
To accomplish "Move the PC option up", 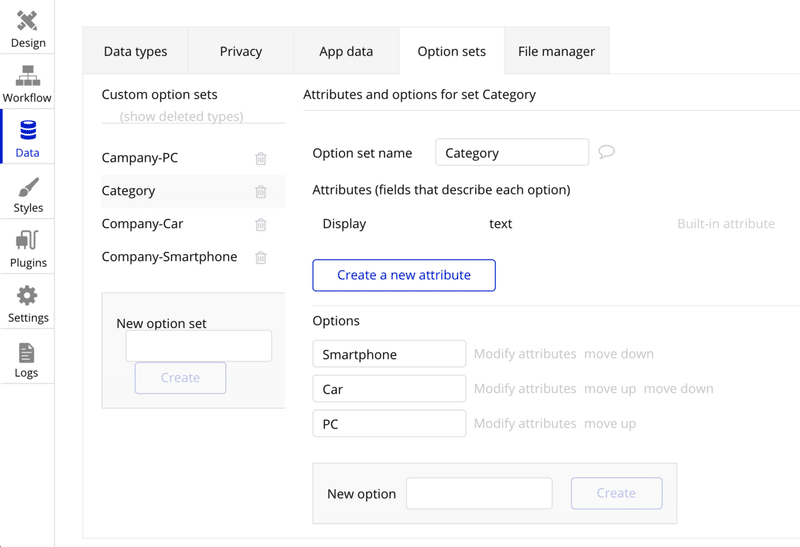I will [610, 424].
